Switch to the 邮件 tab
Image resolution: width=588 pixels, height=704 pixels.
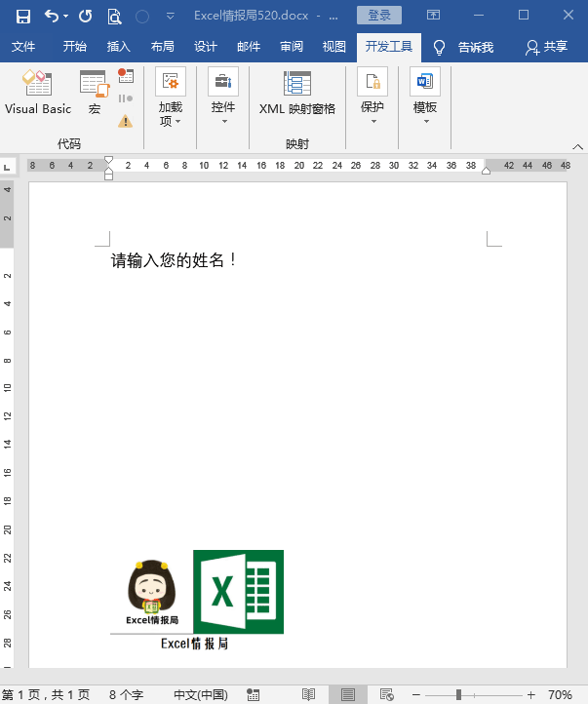pyautogui.click(x=249, y=46)
